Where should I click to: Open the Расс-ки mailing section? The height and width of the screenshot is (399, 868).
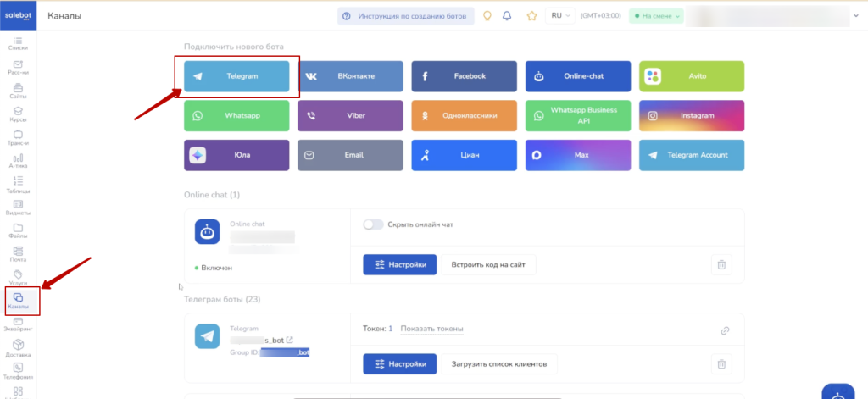pyautogui.click(x=19, y=68)
